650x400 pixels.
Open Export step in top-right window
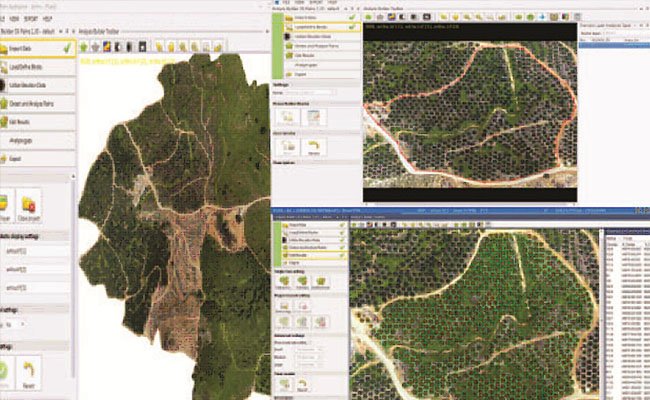322,74
